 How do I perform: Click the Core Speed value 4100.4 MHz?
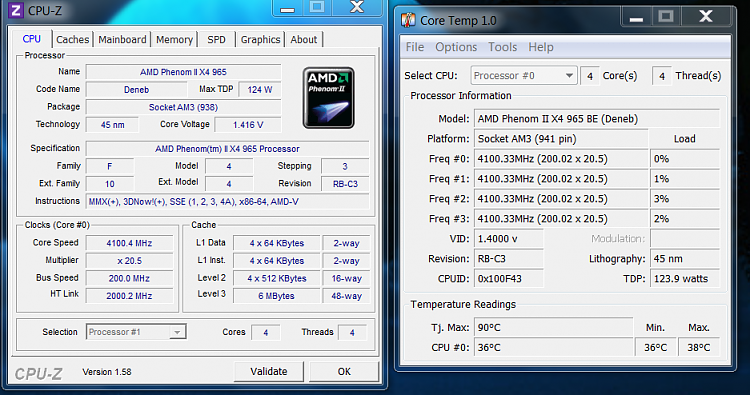pyautogui.click(x=129, y=243)
